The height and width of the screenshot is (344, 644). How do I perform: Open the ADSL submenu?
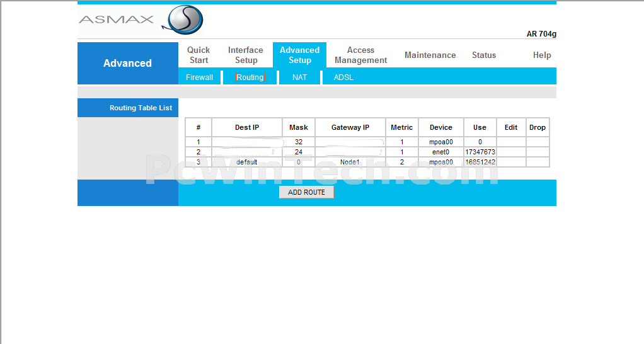coord(343,77)
